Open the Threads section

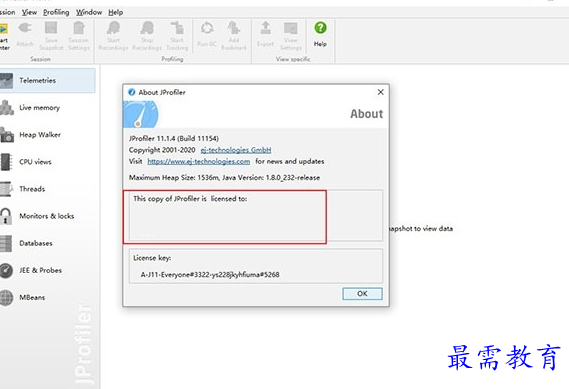pyautogui.click(x=32, y=189)
